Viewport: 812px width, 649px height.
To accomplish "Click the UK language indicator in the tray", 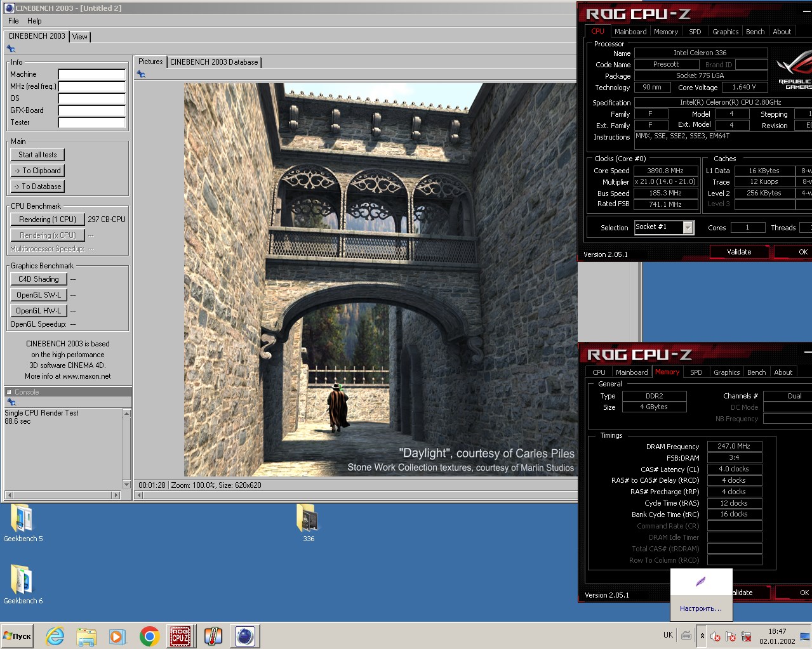I will tap(668, 635).
